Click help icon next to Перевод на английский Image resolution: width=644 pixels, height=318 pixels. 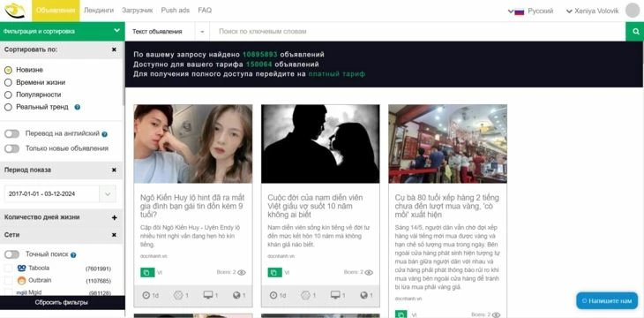104,134
